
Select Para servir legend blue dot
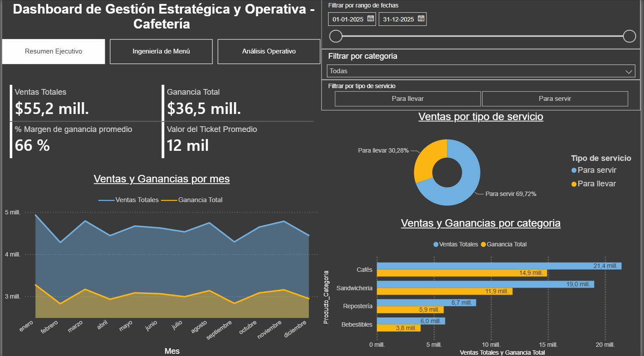tap(574, 171)
